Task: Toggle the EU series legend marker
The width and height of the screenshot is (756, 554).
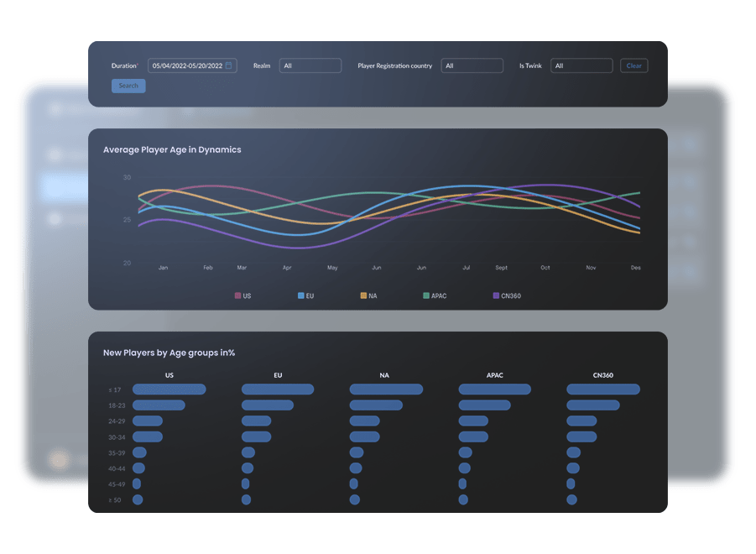Action: (x=300, y=295)
